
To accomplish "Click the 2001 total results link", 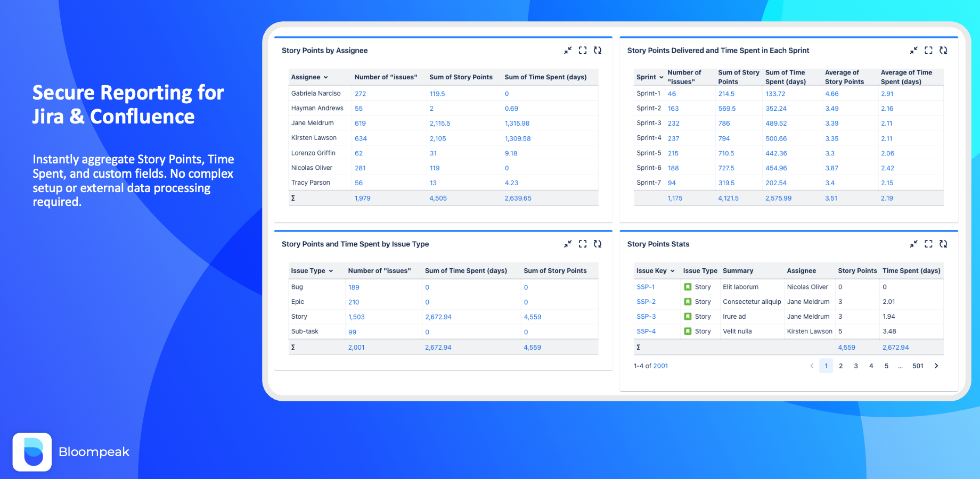I will coord(659,366).
